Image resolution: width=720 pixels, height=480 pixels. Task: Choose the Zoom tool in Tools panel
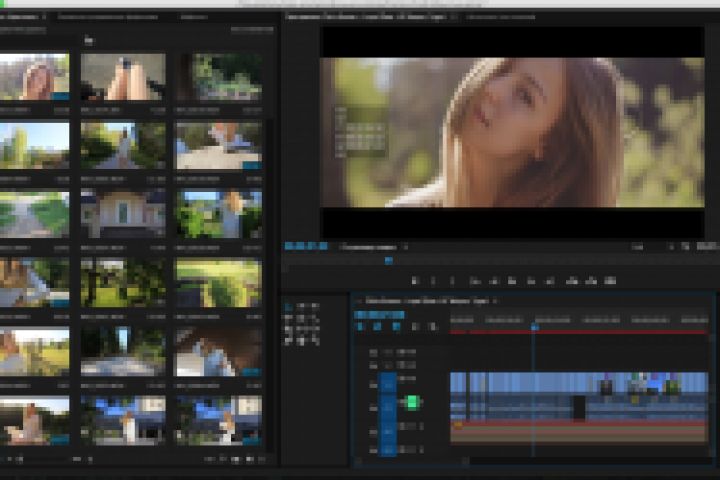315,341
